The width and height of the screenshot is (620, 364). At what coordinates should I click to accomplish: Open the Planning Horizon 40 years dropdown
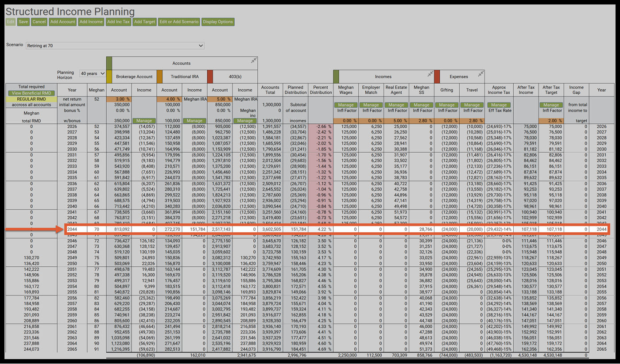pos(93,73)
